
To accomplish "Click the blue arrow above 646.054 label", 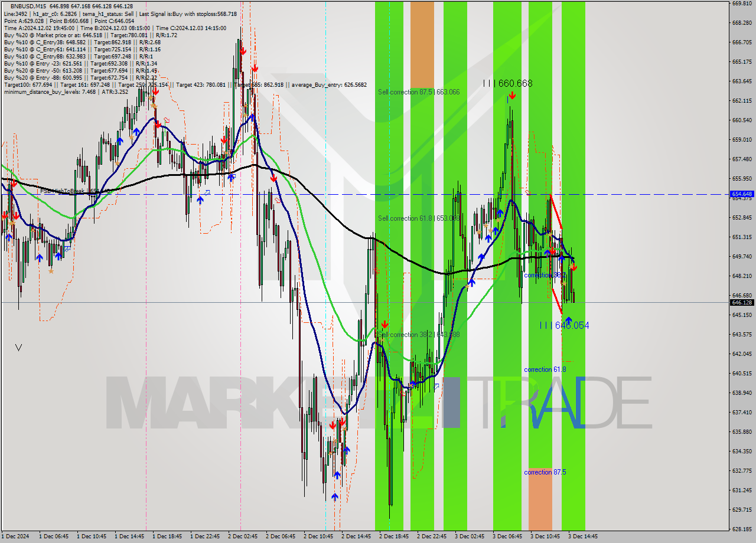I will [568, 319].
